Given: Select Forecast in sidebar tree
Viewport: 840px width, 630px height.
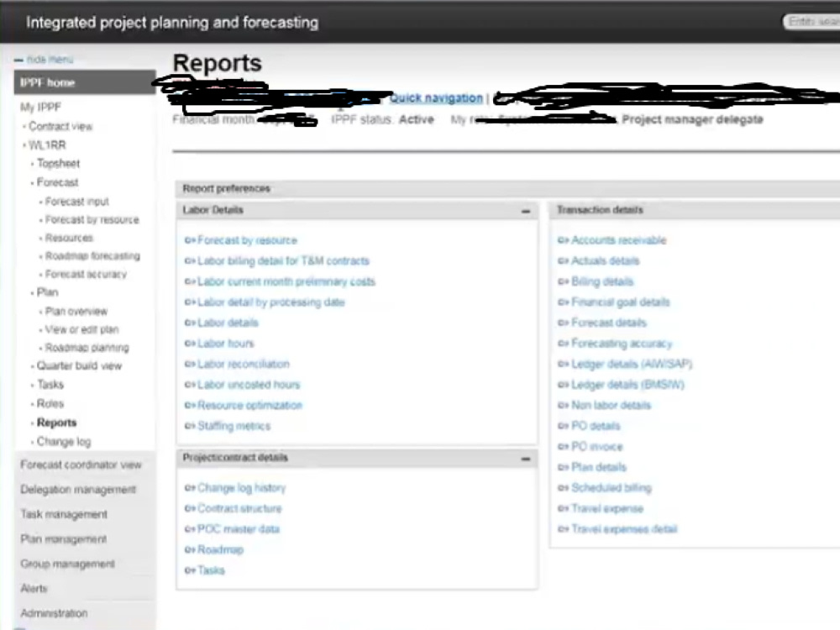Looking at the screenshot, I should point(57,182).
